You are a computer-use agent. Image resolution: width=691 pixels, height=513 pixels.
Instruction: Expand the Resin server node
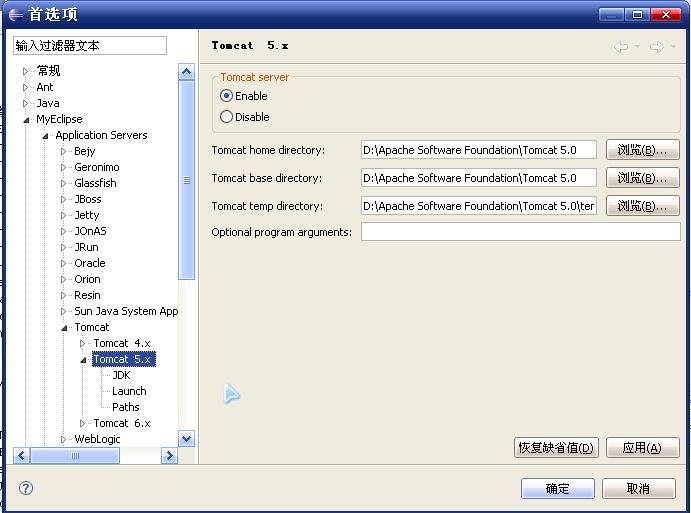[x=63, y=295]
